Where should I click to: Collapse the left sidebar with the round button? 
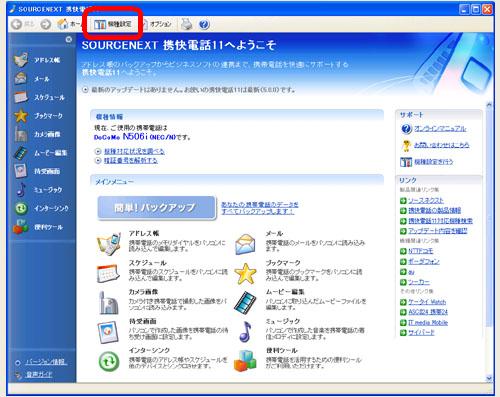[x=69, y=39]
